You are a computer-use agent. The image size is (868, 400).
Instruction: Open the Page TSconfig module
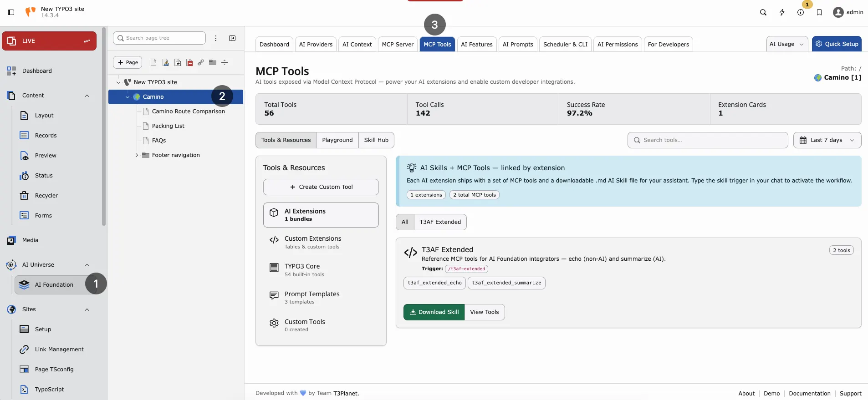[55, 370]
